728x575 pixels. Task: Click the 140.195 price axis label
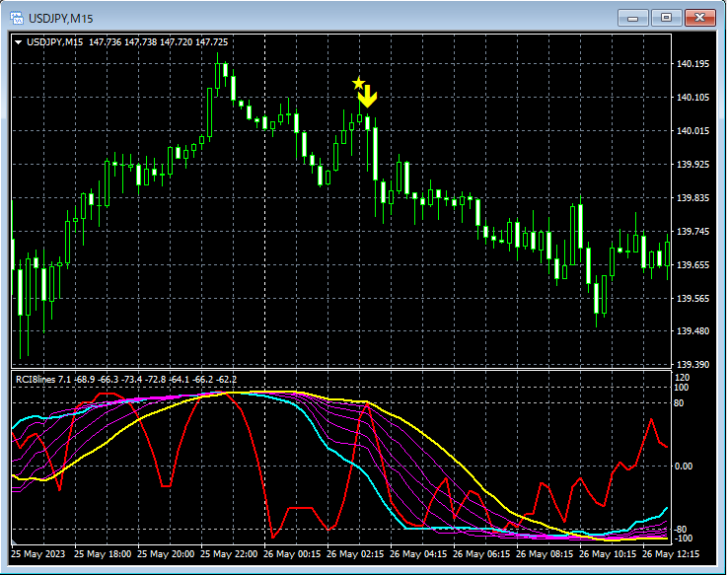[x=693, y=63]
